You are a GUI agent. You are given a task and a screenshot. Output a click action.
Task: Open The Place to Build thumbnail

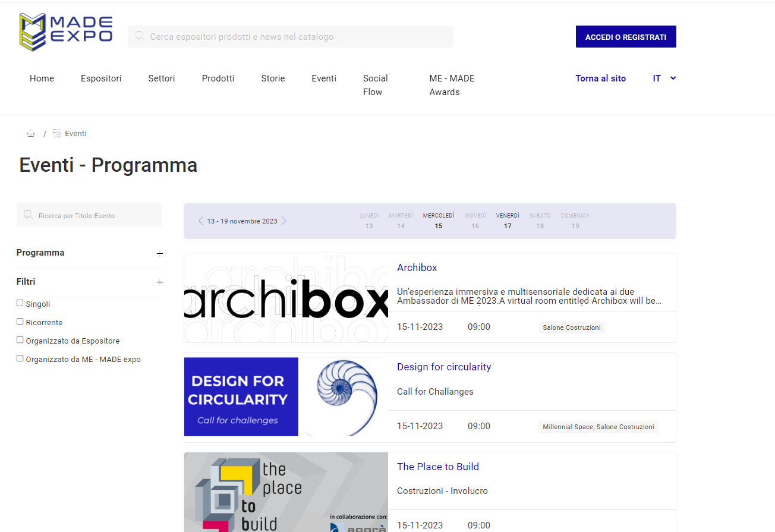pos(286,492)
